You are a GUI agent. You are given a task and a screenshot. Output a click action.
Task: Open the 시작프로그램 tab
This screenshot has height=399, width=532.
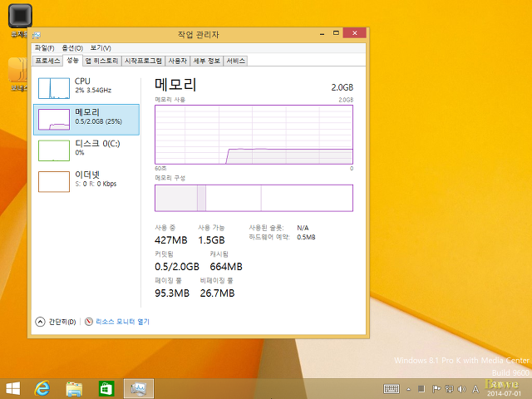coord(143,61)
